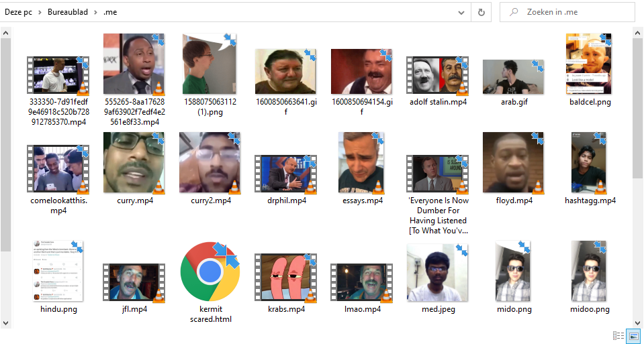The width and height of the screenshot is (644, 344).
Task: Open the kermit scared.html Chrome file
Action: point(210,272)
